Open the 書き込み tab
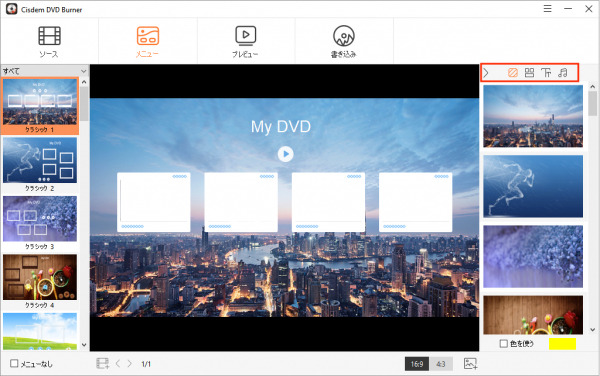Screen dimensions: 600x376 [x=344, y=41]
